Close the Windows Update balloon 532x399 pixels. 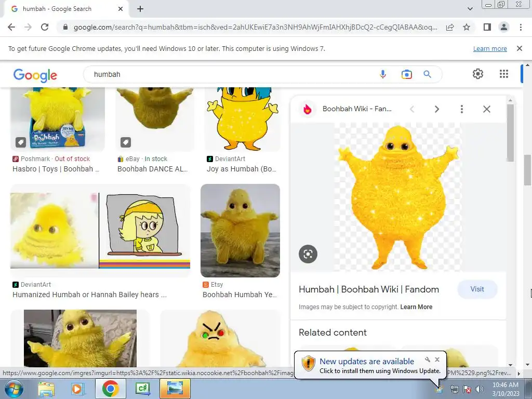[437, 360]
